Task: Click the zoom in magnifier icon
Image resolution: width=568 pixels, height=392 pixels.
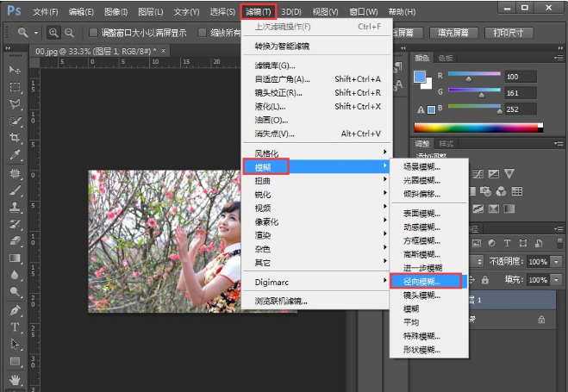Action: coord(53,33)
